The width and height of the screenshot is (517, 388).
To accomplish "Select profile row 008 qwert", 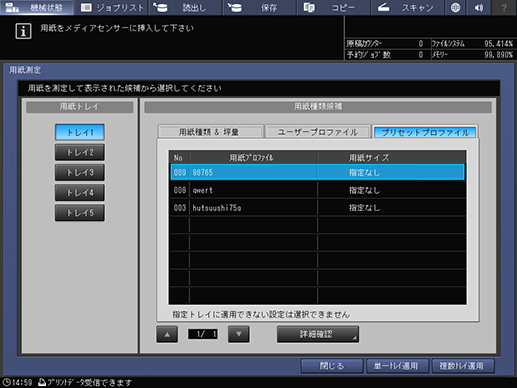I will coord(317,190).
